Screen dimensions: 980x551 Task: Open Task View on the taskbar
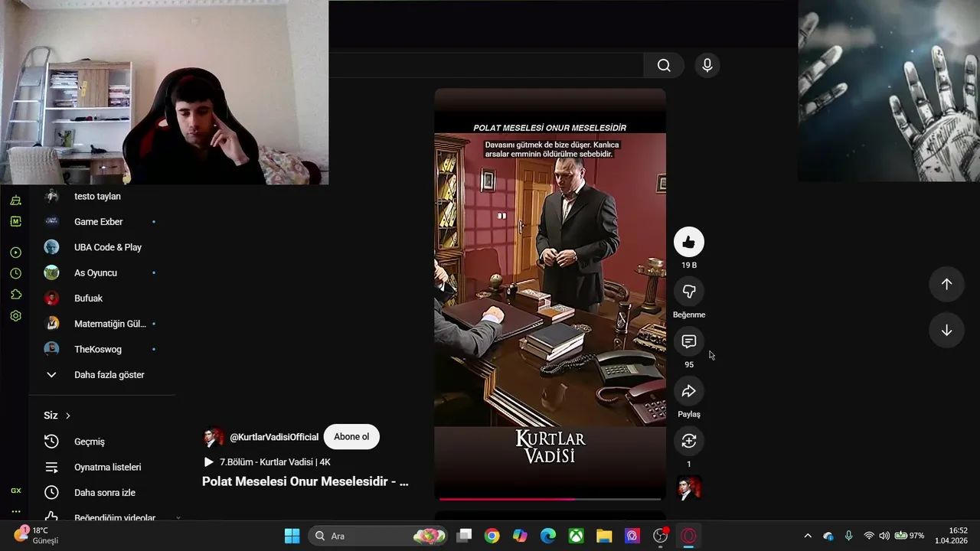(x=464, y=536)
